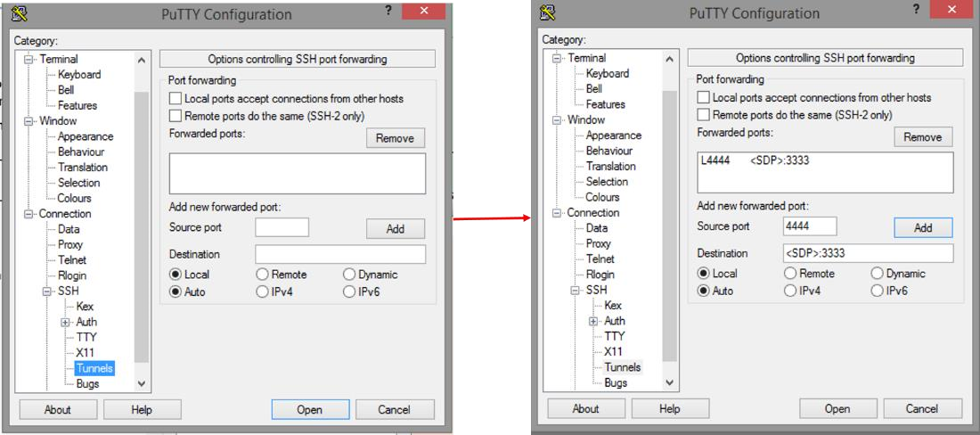Image resolution: width=980 pixels, height=435 pixels.
Task: Click Source port field in left window
Action: pos(282,227)
